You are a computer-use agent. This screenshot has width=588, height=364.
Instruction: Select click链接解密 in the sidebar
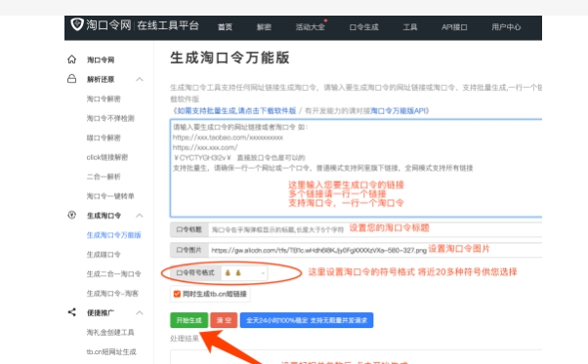pos(107,157)
